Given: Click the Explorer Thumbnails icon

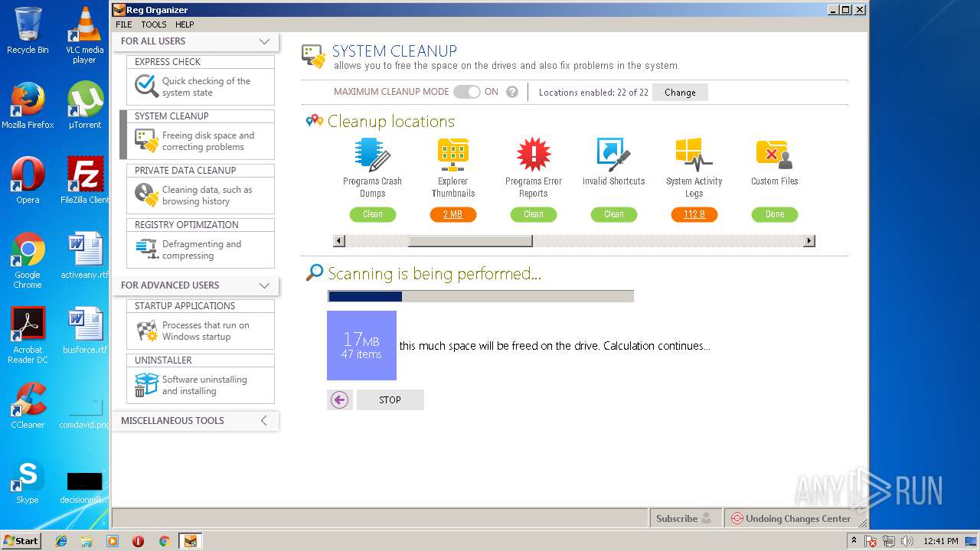Looking at the screenshot, I should (x=453, y=155).
